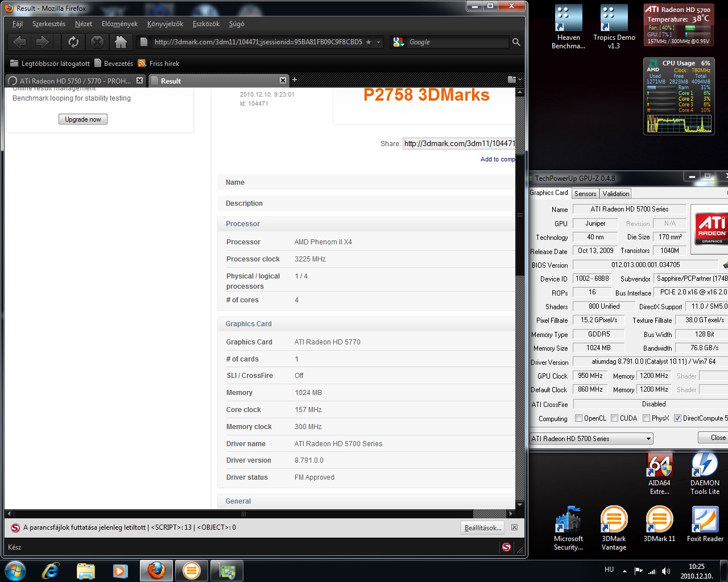Image resolution: width=728 pixels, height=582 pixels.
Task: Click the Firefox address bar
Action: (260, 42)
